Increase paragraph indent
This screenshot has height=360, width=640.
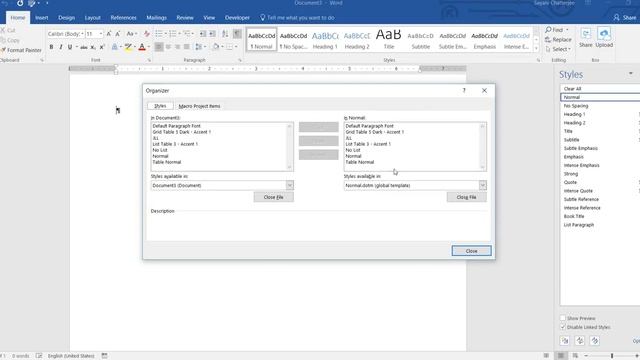click(212, 34)
